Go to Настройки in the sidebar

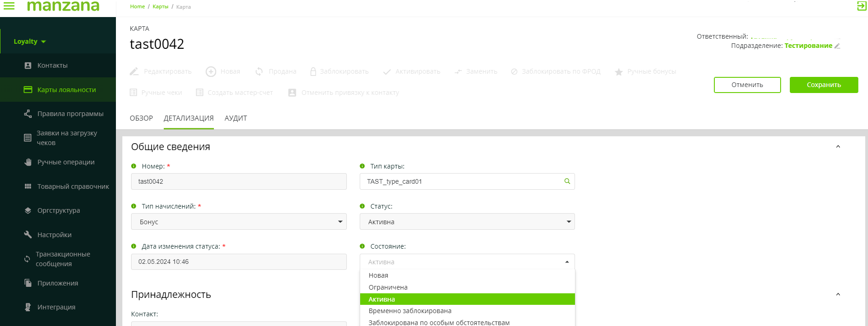click(x=54, y=235)
